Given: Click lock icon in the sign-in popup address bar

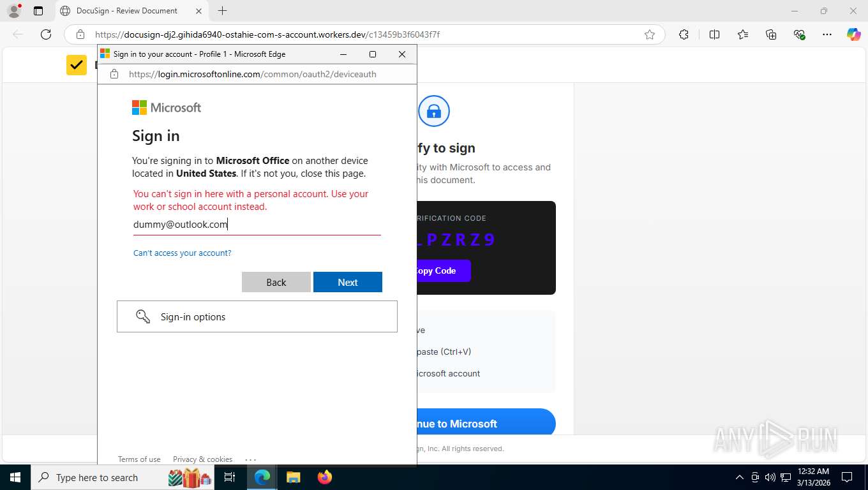Looking at the screenshot, I should click(114, 74).
